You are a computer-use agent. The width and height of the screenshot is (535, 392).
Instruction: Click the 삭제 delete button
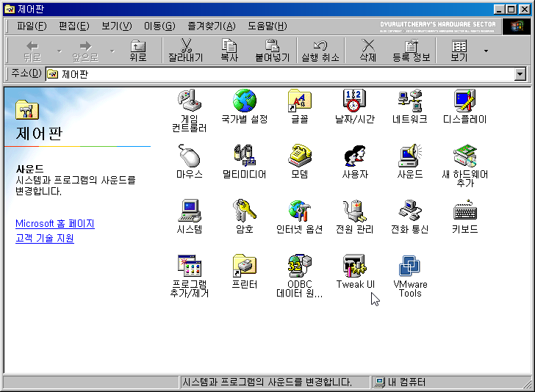point(367,51)
